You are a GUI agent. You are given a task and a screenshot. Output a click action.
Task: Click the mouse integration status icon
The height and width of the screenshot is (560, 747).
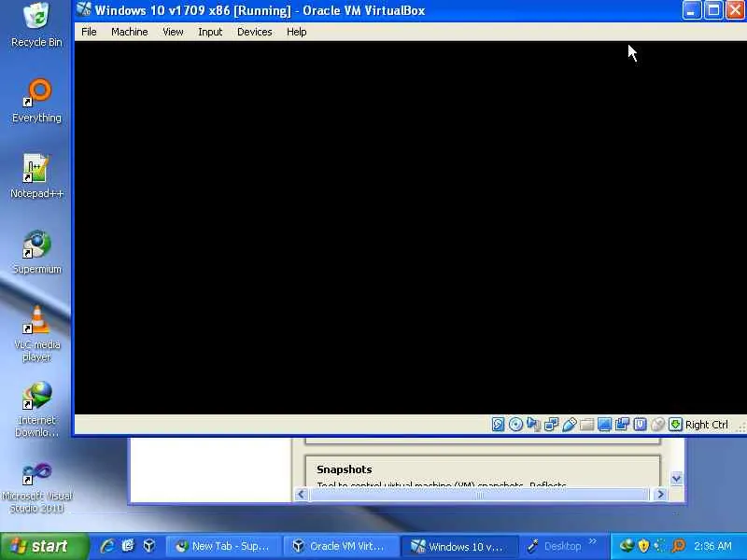[658, 425]
